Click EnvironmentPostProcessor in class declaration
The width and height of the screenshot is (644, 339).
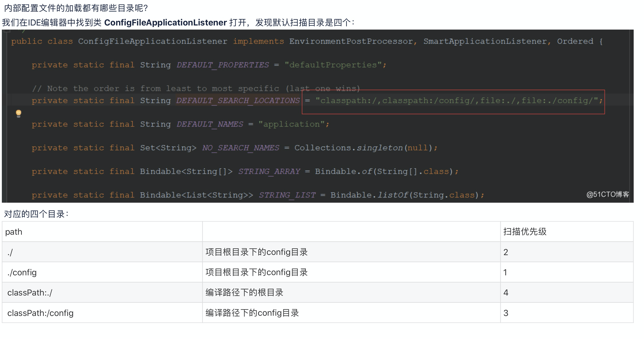[351, 41]
